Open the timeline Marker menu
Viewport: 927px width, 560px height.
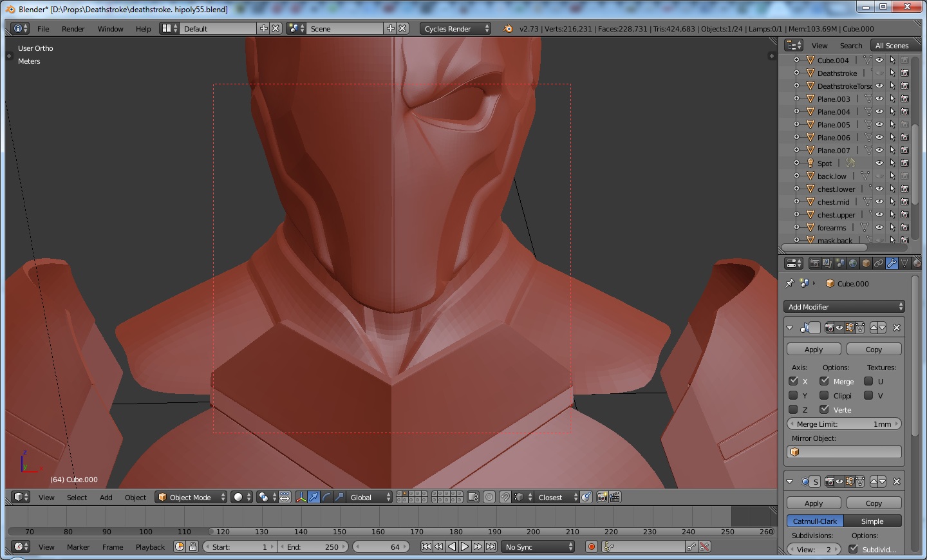[x=79, y=547]
